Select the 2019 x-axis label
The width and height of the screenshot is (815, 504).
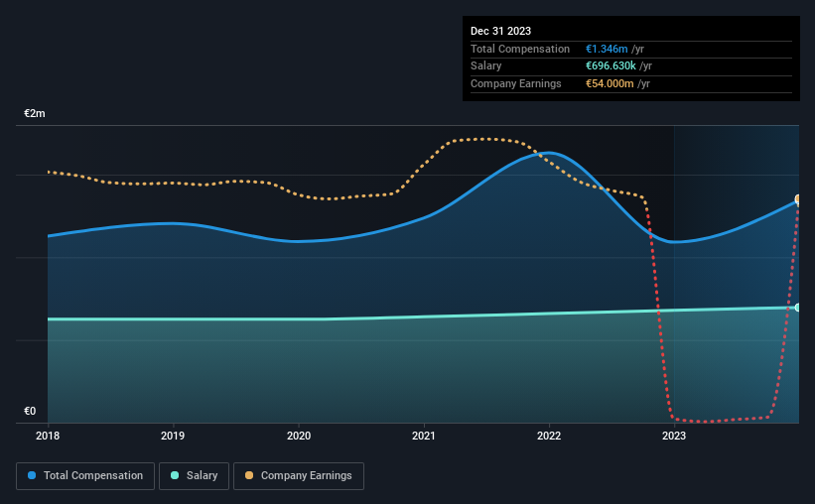(x=173, y=436)
